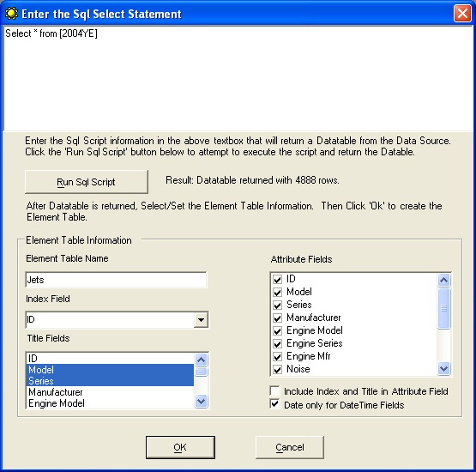This screenshot has height=472, width=476.
Task: Select Engine Model in Title Fields list
Action: [x=110, y=403]
